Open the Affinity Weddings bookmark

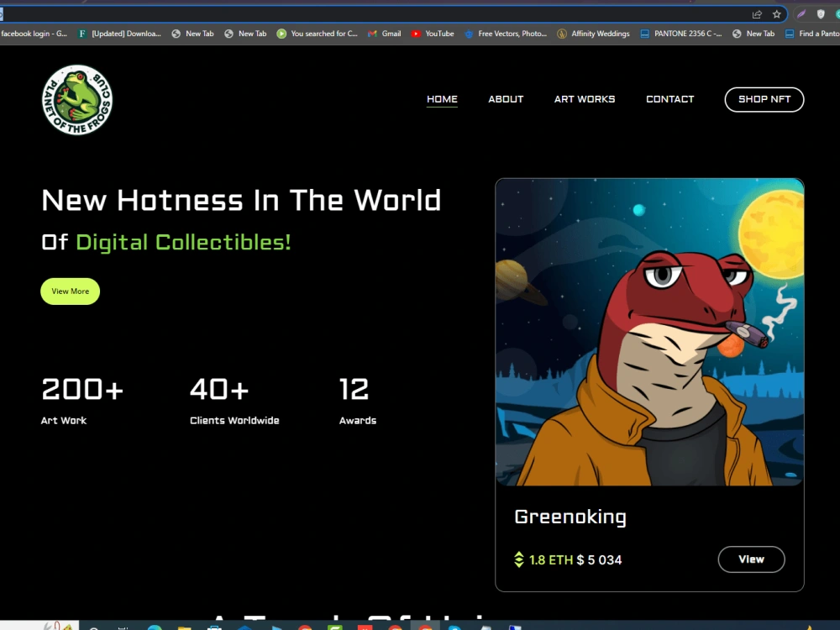point(594,34)
